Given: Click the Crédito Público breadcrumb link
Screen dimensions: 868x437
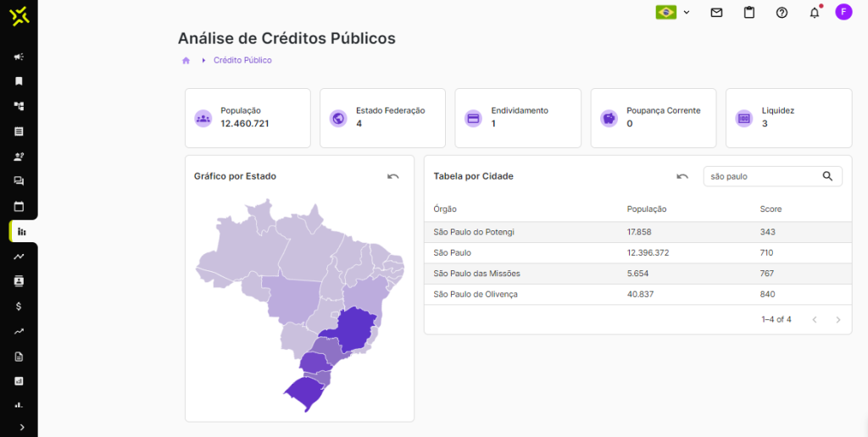Looking at the screenshot, I should [x=242, y=60].
